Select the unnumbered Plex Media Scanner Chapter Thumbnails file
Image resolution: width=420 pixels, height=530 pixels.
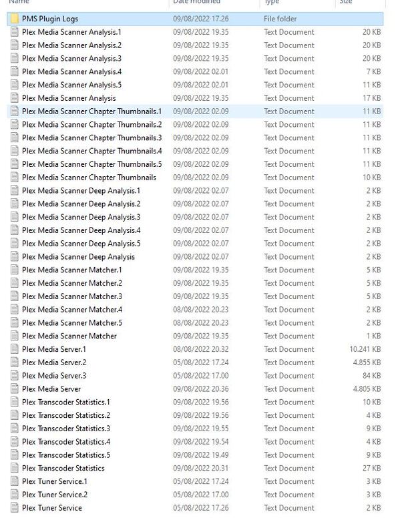89,177
